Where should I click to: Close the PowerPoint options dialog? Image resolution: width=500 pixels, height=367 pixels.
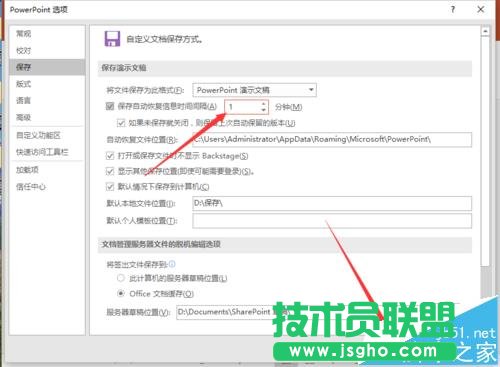(x=480, y=9)
